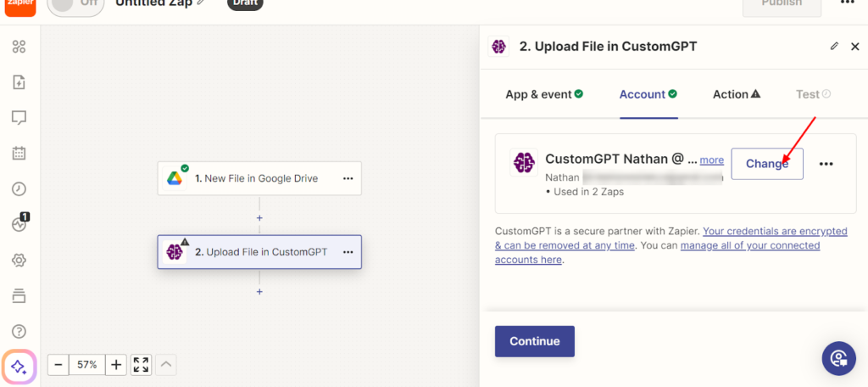868x387 pixels.
Task: Open step 2 three-dot menu
Action: tap(348, 252)
